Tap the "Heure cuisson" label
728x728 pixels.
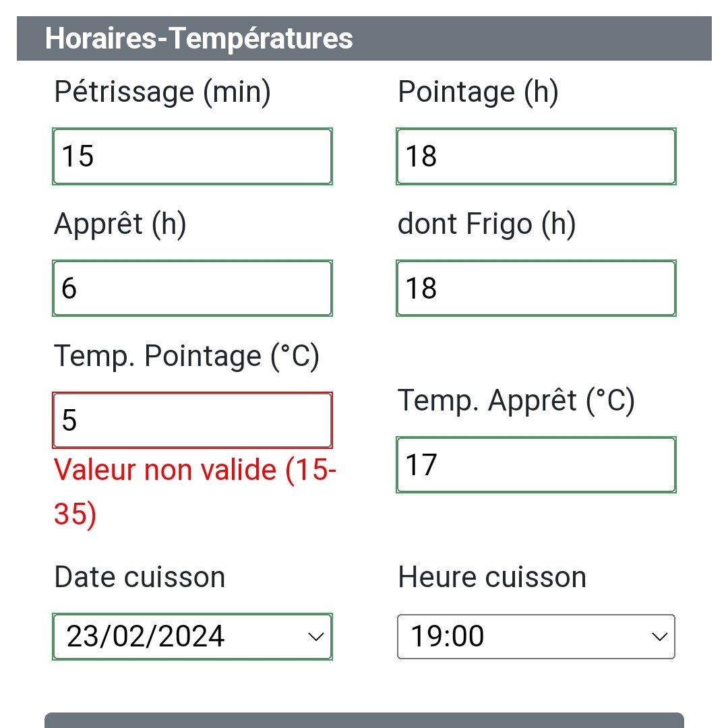[492, 577]
